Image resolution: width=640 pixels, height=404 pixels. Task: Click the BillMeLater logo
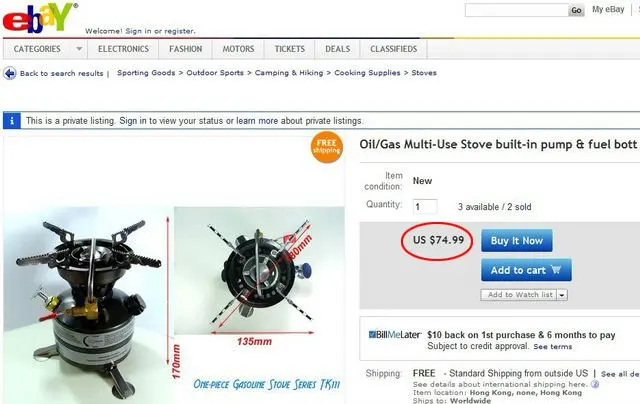(395, 335)
